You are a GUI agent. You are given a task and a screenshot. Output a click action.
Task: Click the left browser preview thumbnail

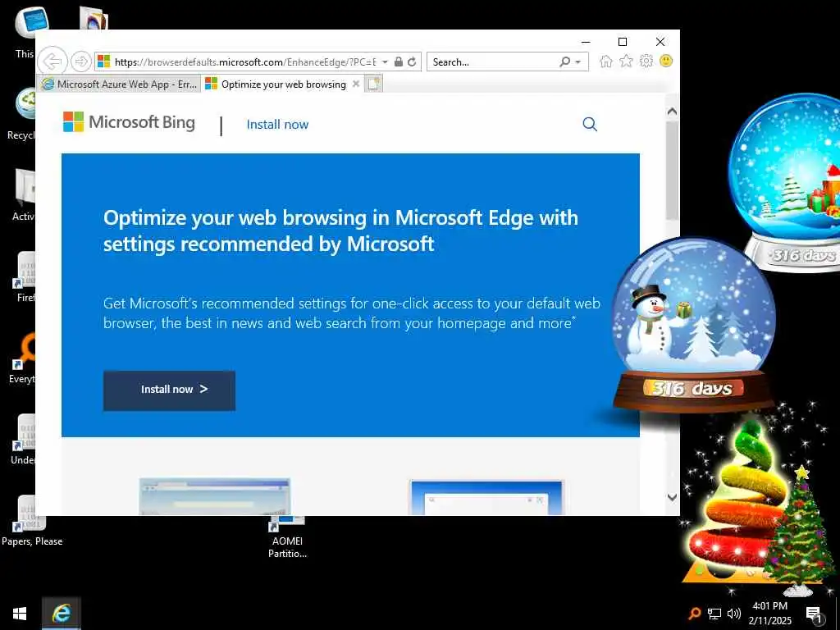[x=215, y=496]
